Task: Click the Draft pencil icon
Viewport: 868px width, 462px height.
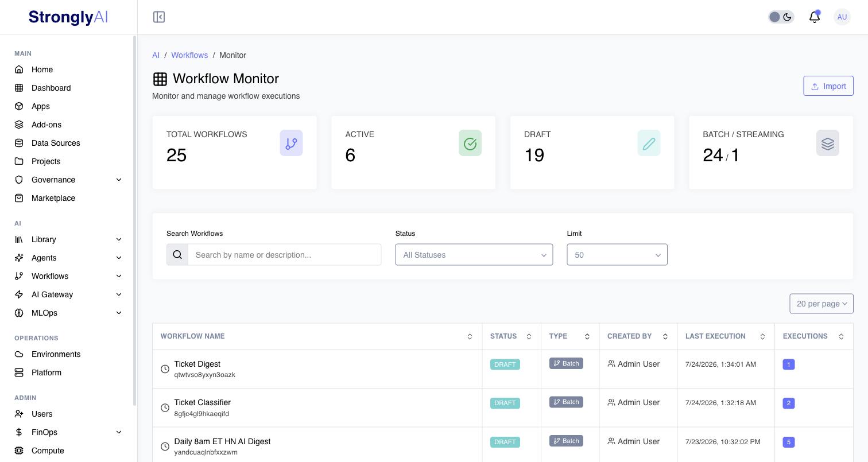Action: click(x=649, y=143)
